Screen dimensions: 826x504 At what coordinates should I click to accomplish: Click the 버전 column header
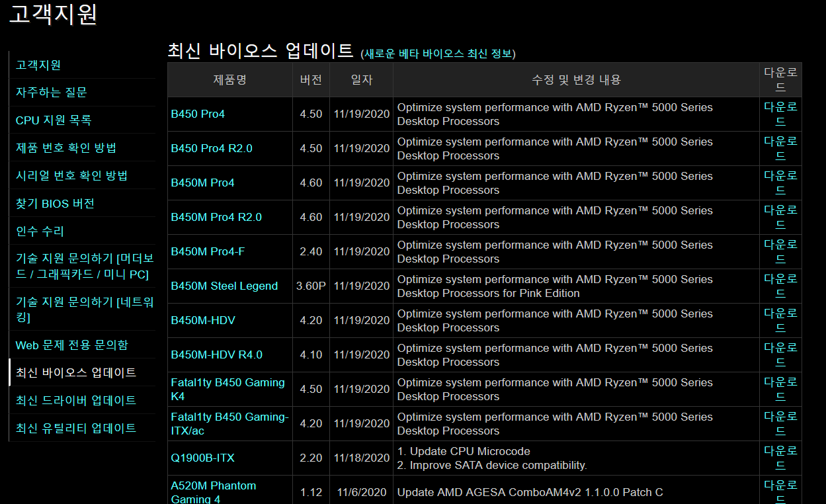311,79
